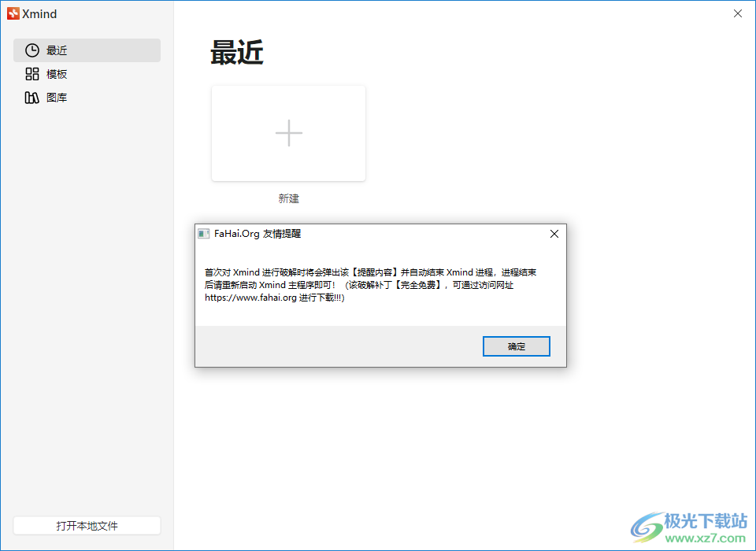Viewport: 756px width, 551px height.
Task: Click the FaHai.Org 友情提醒 dialog title
Action: tap(258, 234)
